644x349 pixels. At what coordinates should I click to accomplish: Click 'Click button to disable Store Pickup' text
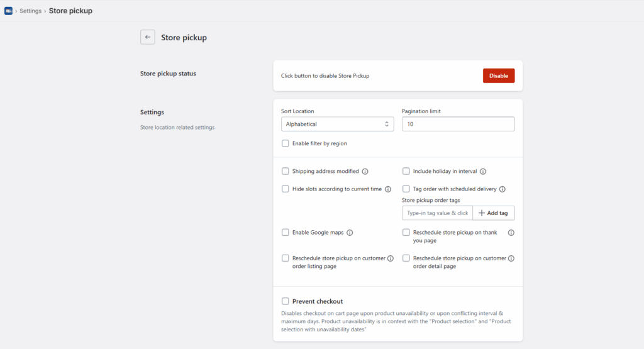click(325, 76)
